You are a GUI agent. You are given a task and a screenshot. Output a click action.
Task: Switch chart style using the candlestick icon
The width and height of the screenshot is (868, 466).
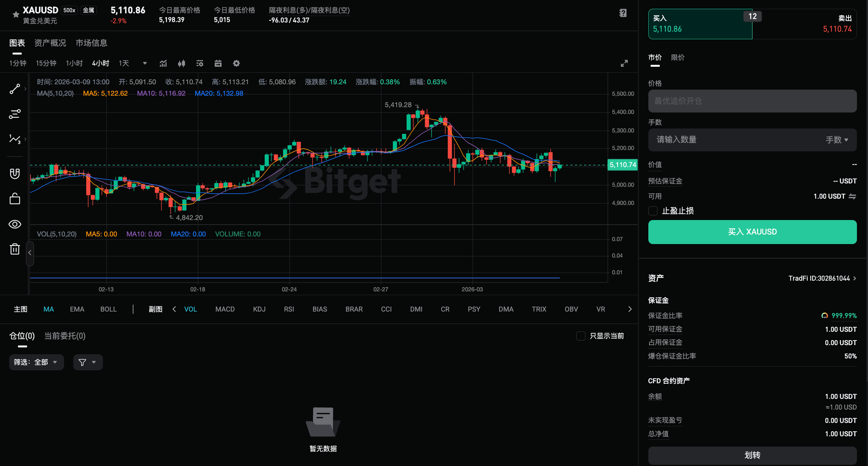(182, 63)
